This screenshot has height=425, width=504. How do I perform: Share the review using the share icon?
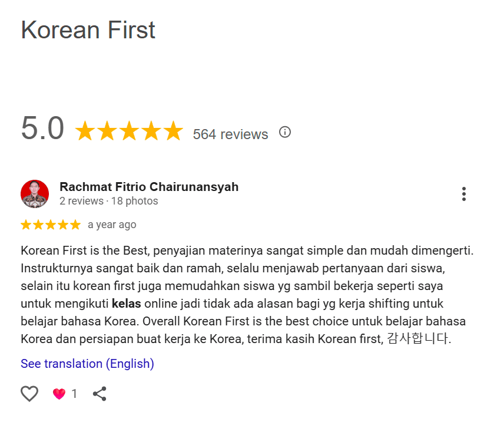click(x=100, y=394)
